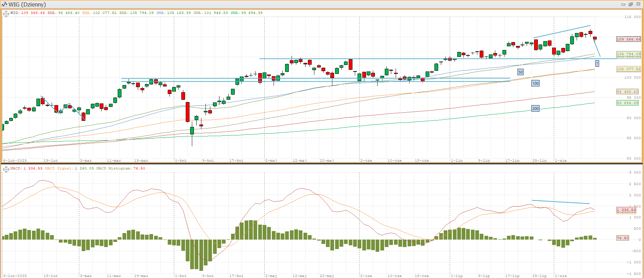Select the '50' moving average annotation label
This screenshot has width=644, height=278.
[520, 72]
